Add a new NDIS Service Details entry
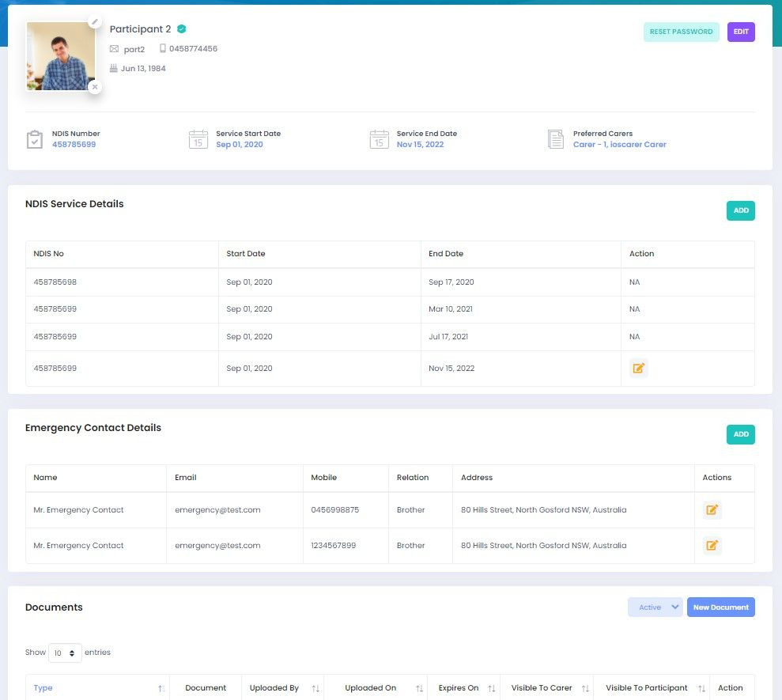 coord(741,210)
